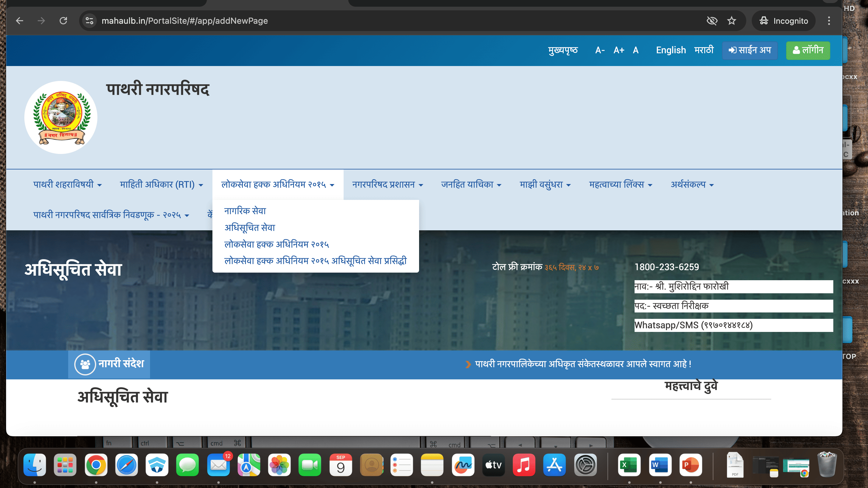Click the tracking protection eye icon
Viewport: 868px width, 488px height.
click(x=712, y=21)
